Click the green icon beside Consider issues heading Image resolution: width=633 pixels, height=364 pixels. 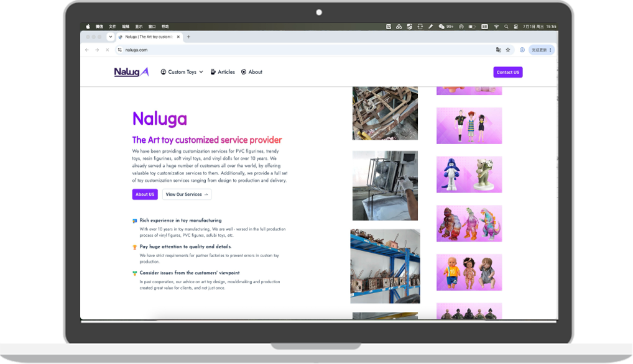135,273
